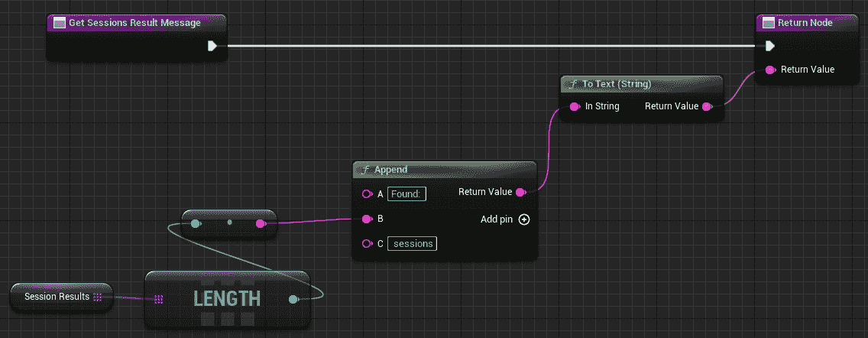Click the conversion node's integer input pin
This screenshot has width=868, height=338.
(x=196, y=223)
